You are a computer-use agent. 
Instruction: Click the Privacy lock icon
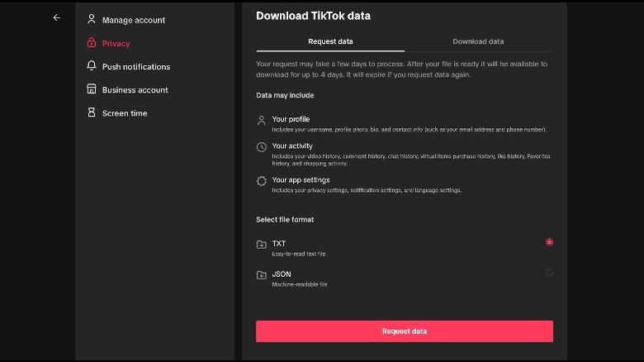click(x=92, y=43)
